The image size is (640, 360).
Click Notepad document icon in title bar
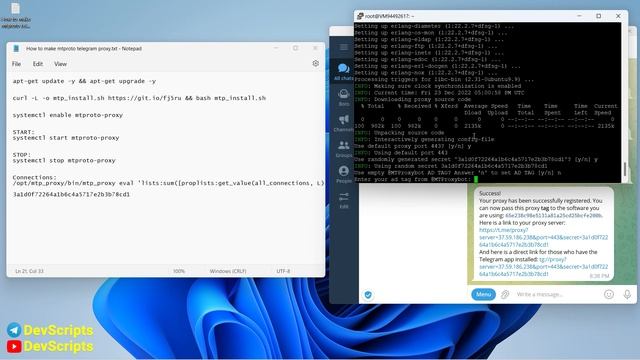click(x=16, y=49)
